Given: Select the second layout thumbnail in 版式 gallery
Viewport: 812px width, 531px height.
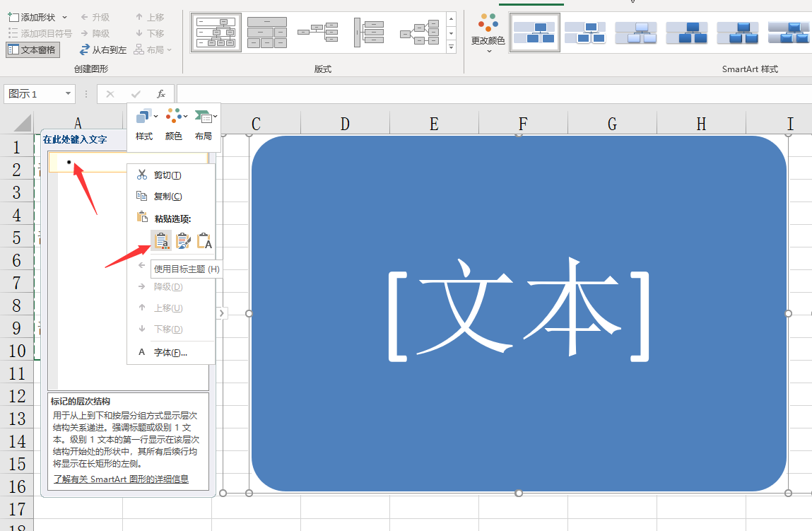Looking at the screenshot, I should pos(266,33).
